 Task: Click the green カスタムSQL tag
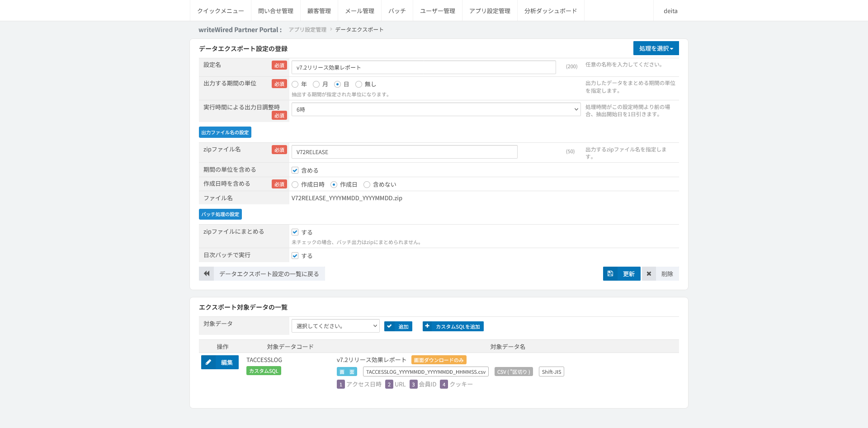[264, 371]
